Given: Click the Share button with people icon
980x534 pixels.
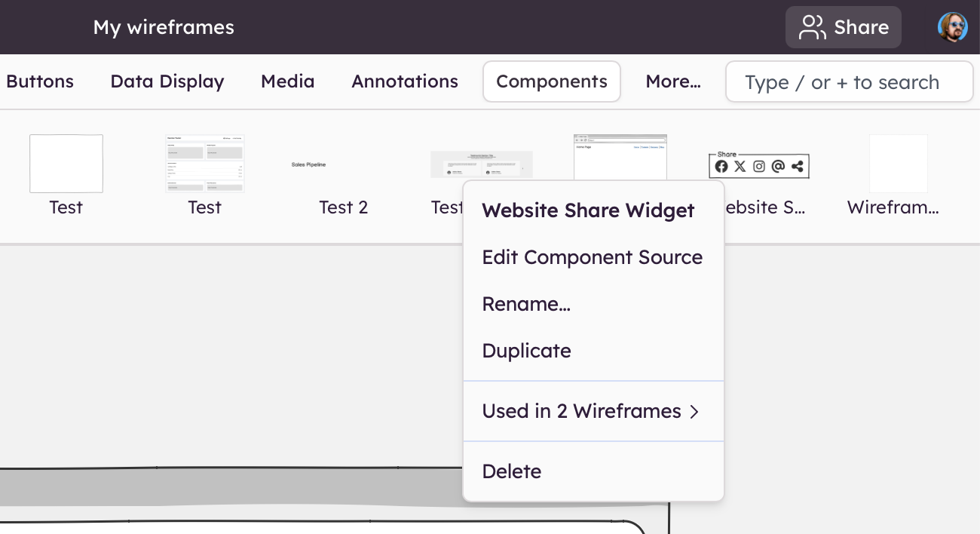Looking at the screenshot, I should [x=843, y=27].
